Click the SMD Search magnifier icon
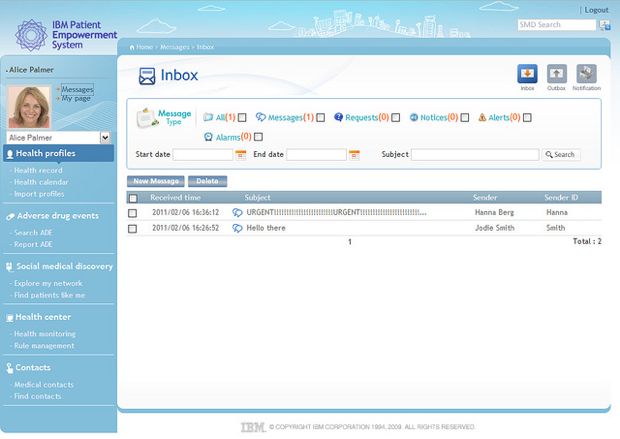The height and width of the screenshot is (439, 620). [x=605, y=25]
